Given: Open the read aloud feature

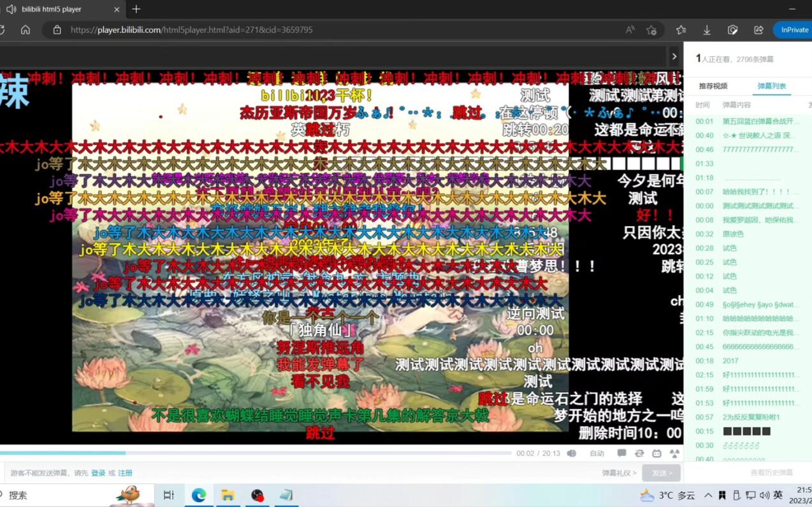Looking at the screenshot, I should pos(630,30).
